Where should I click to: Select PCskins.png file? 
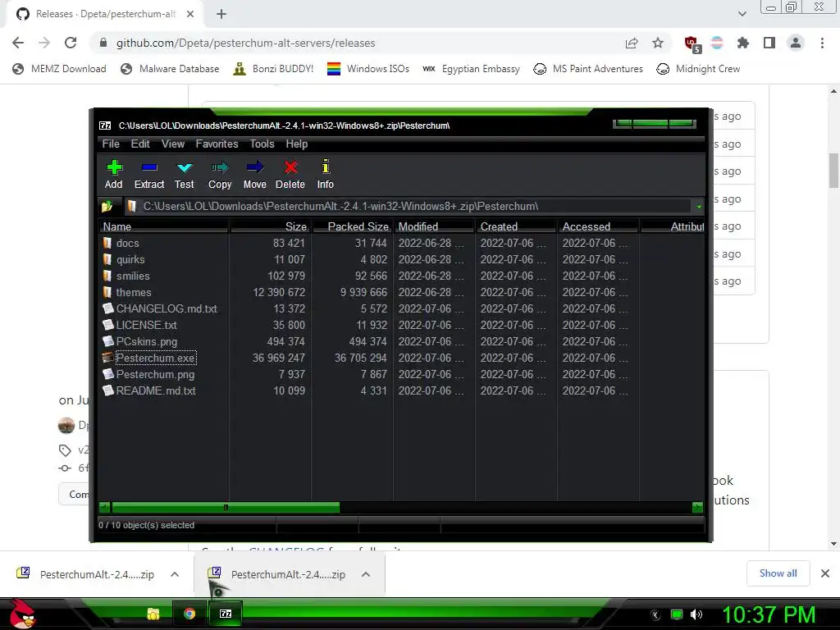coord(146,342)
